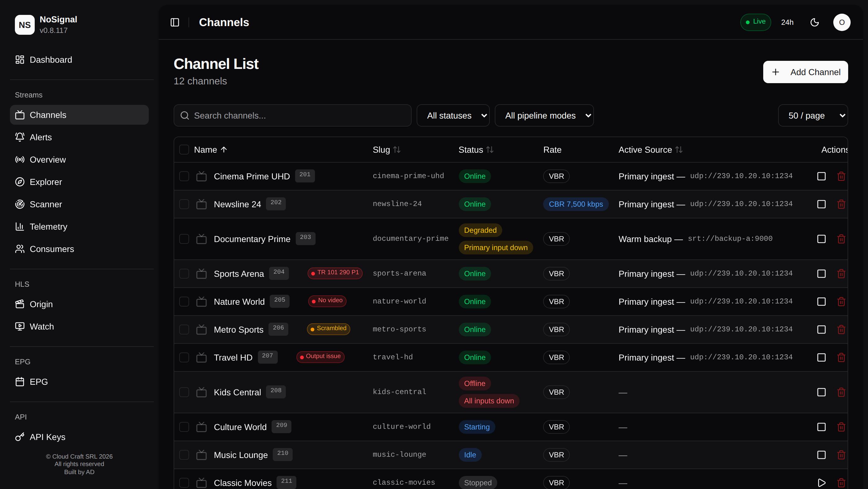
Task: Open the 50 / page dropdown
Action: [x=813, y=116]
